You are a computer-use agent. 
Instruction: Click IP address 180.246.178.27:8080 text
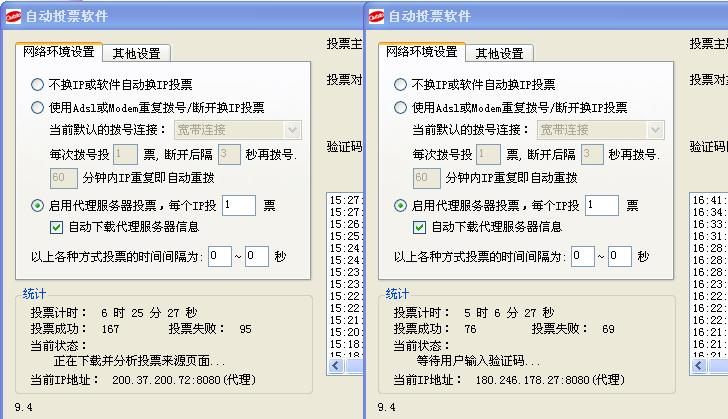coord(550,380)
